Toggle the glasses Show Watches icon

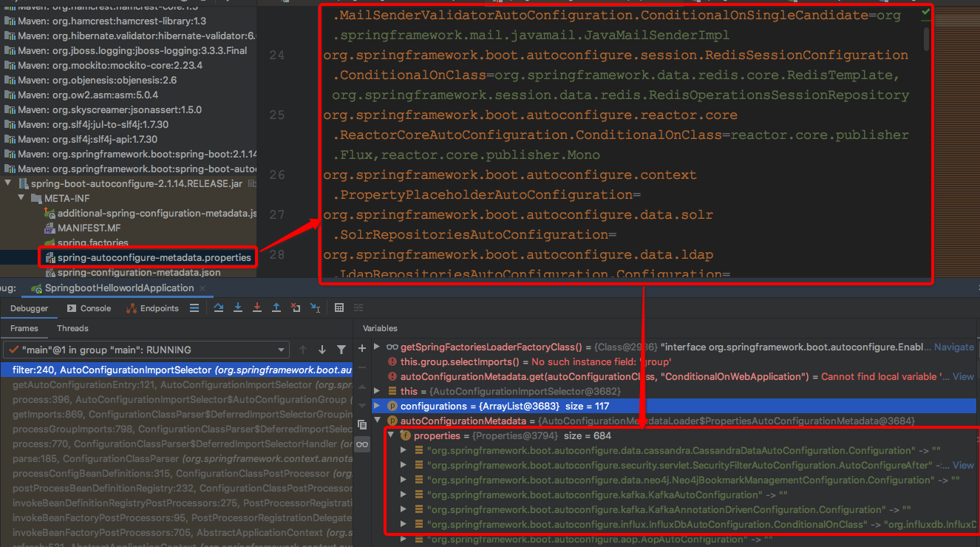[362, 444]
